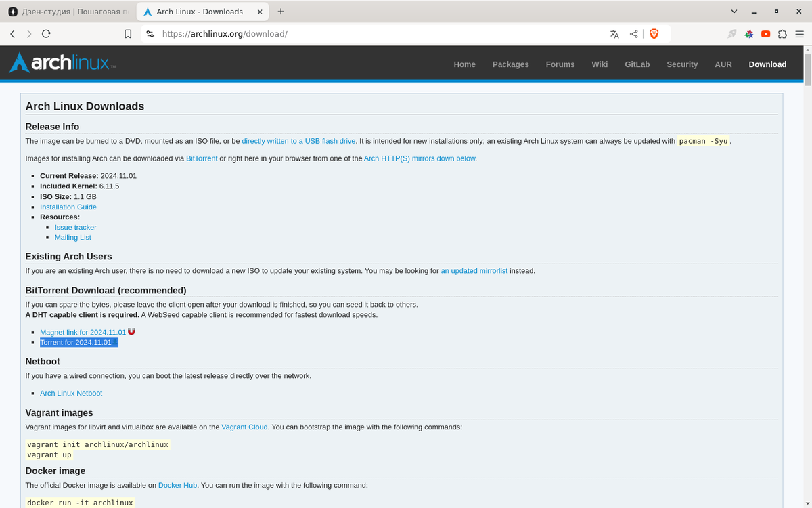Viewport: 812px width, 508px height.
Task: Open Security in site navigation
Action: (682, 64)
